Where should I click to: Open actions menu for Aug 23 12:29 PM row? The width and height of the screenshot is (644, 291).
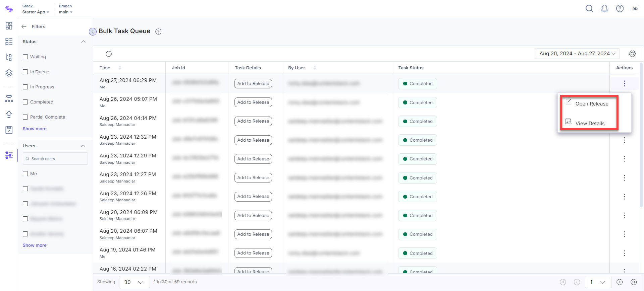pos(625,159)
